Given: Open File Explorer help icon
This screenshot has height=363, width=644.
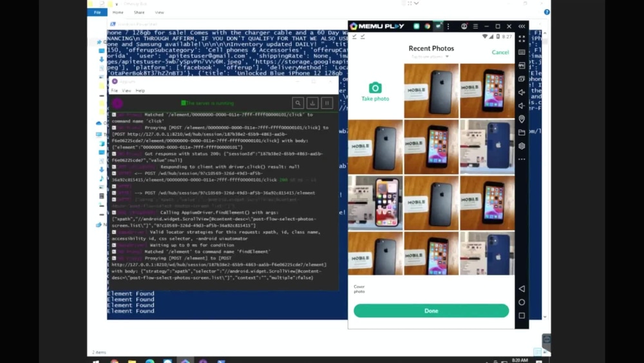Looking at the screenshot, I should (547, 12).
